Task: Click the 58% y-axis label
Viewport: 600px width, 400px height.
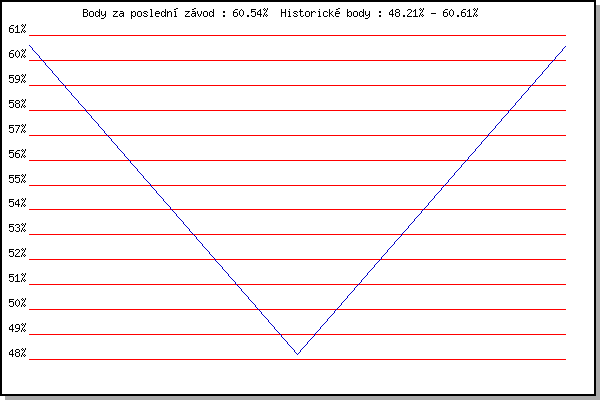Action: 17,104
